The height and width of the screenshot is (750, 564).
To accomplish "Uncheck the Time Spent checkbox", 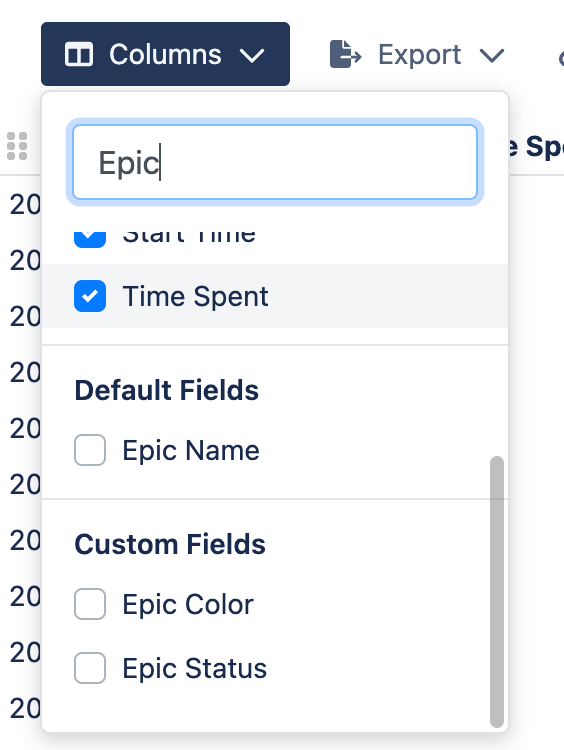I will 90,296.
